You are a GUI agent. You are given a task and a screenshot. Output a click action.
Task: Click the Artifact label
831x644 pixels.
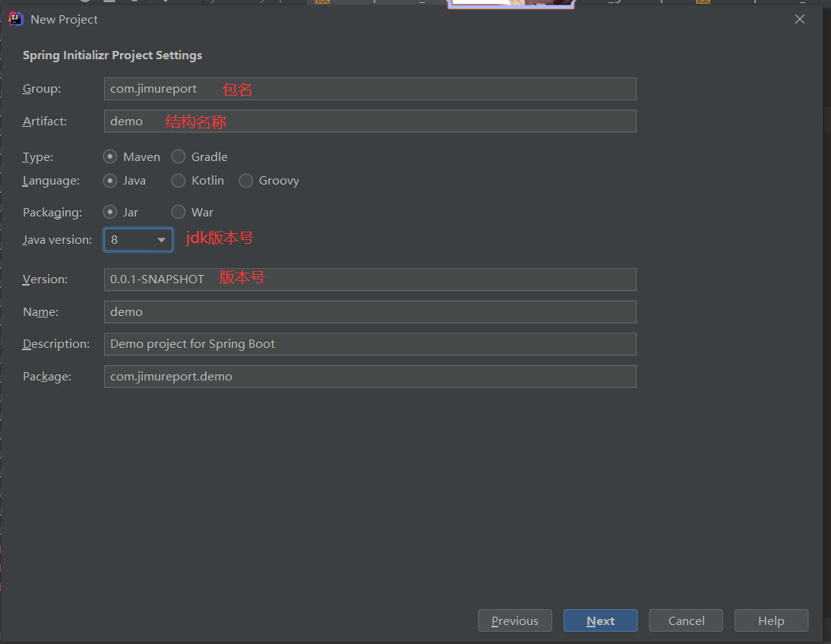45,122
